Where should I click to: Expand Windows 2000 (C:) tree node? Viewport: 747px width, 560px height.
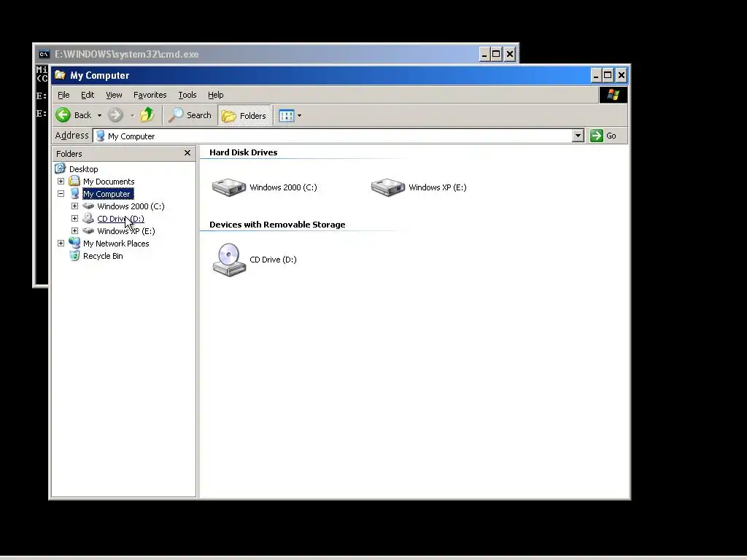click(x=75, y=206)
